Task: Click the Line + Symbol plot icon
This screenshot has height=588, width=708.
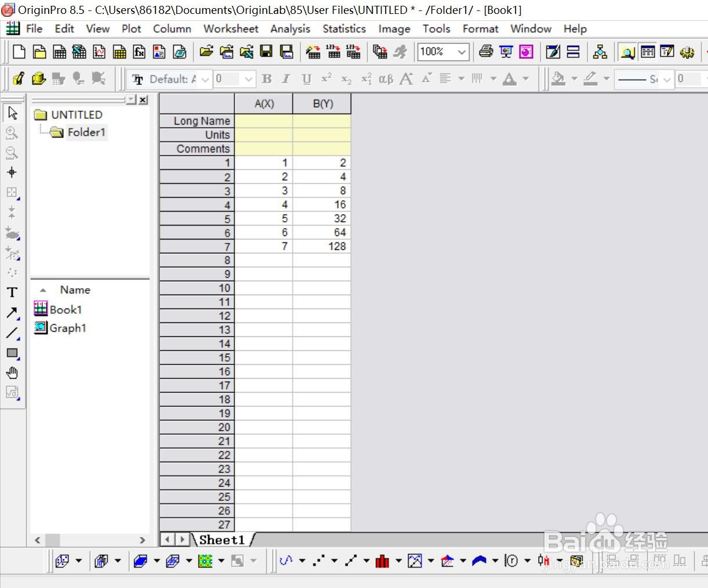Action: [x=350, y=560]
